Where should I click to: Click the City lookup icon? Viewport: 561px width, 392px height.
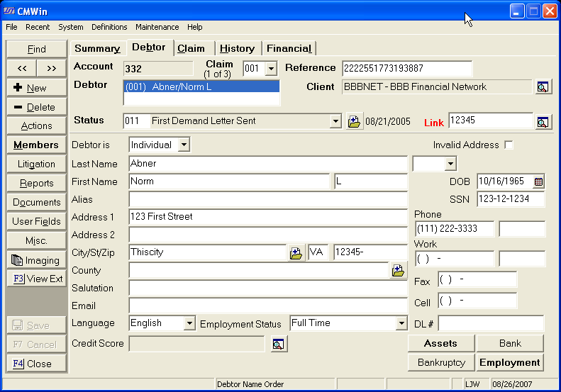[296, 252]
